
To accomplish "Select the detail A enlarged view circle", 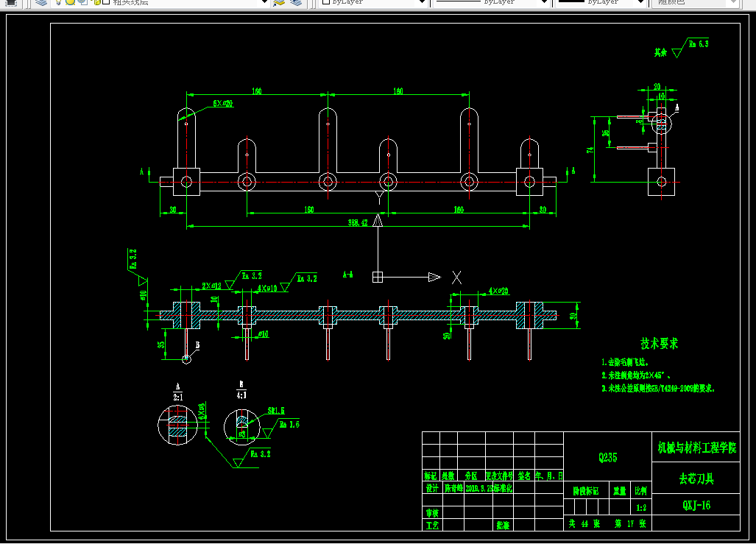I will tap(178, 425).
